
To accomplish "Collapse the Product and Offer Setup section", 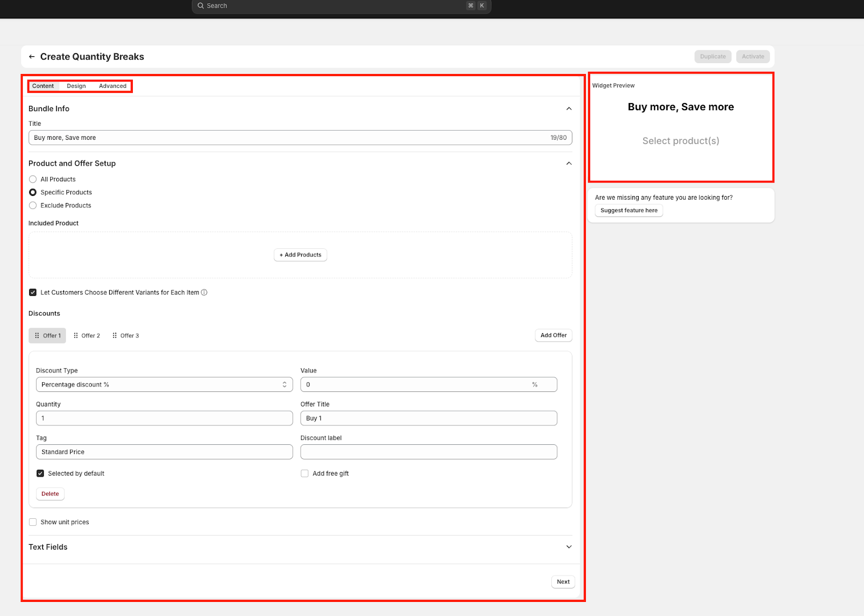I will [x=569, y=164].
